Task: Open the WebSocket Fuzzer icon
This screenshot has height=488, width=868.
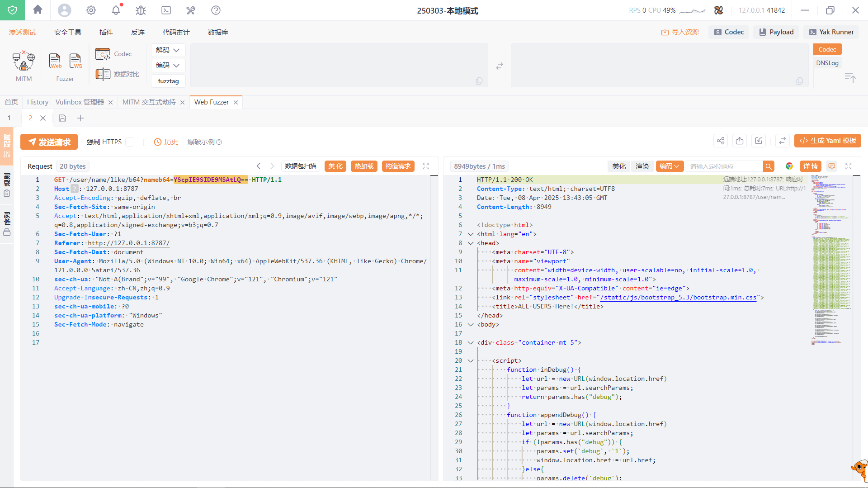Action: (x=75, y=61)
